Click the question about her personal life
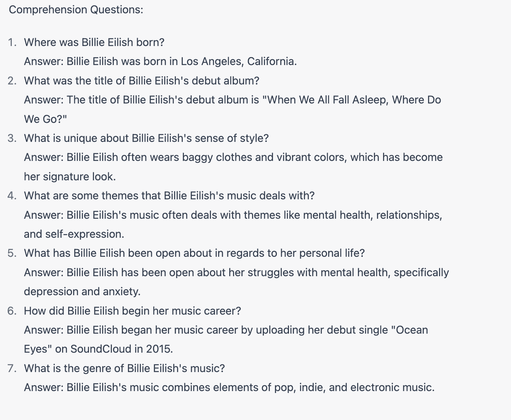Viewport: 511px width, 420px height. tap(194, 253)
